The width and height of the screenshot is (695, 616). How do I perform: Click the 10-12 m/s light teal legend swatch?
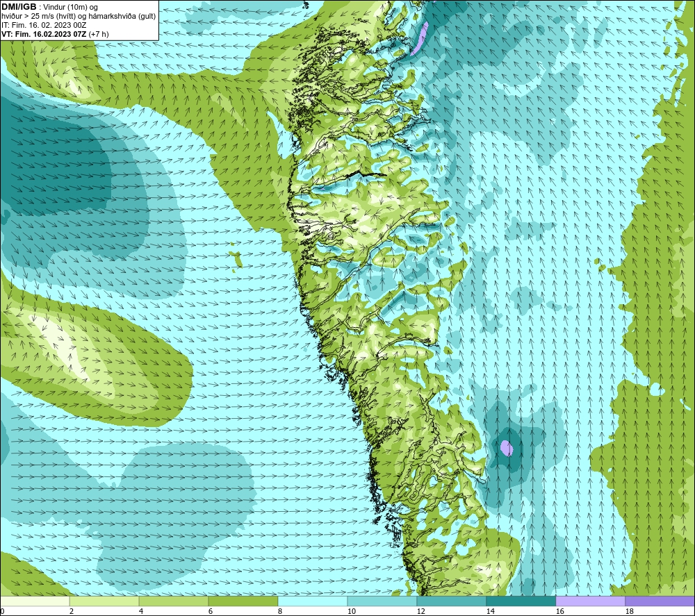[x=382, y=601]
